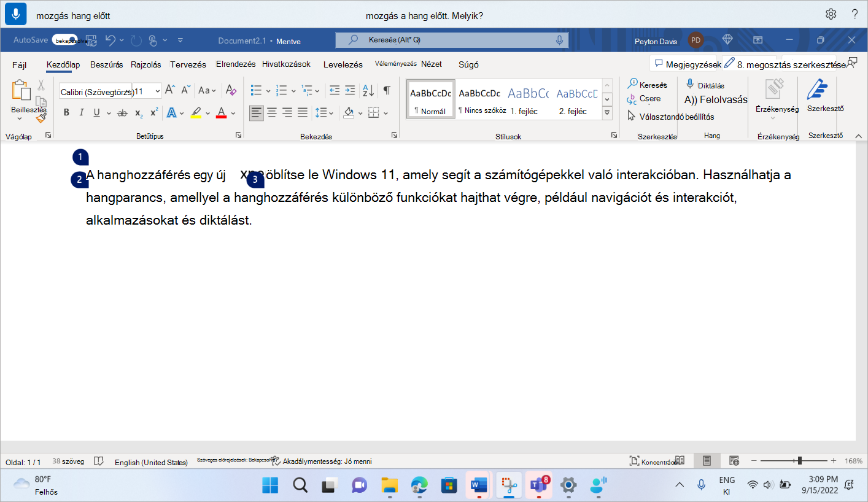Open the font size dropdown
The height and width of the screenshot is (502, 868).
pyautogui.click(x=158, y=91)
